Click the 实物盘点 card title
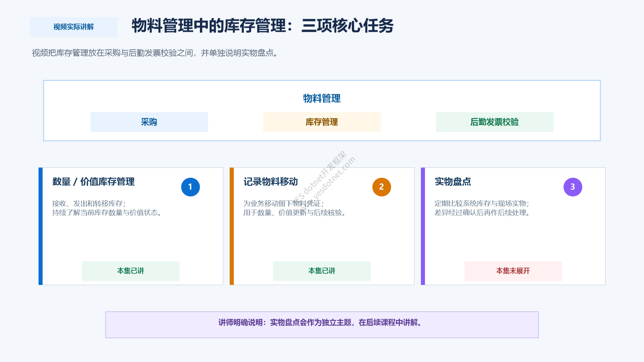The height and width of the screenshot is (362, 644). pyautogui.click(x=453, y=182)
